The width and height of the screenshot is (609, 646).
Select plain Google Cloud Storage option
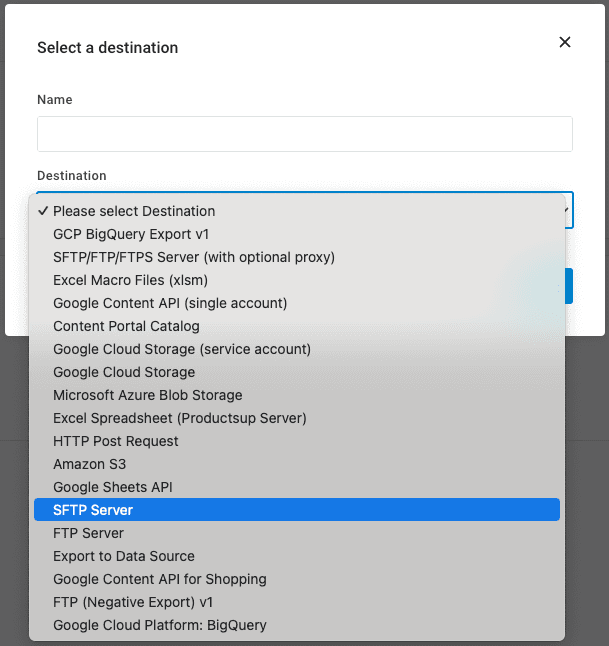click(x=124, y=372)
